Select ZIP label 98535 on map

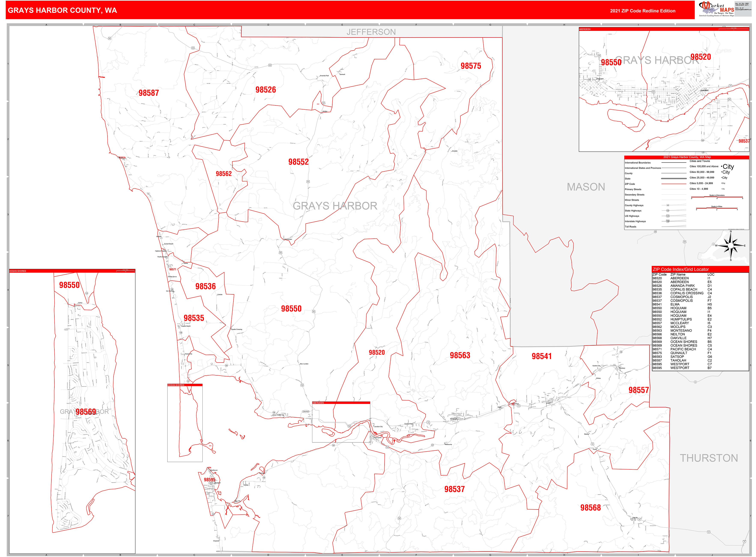194,318
